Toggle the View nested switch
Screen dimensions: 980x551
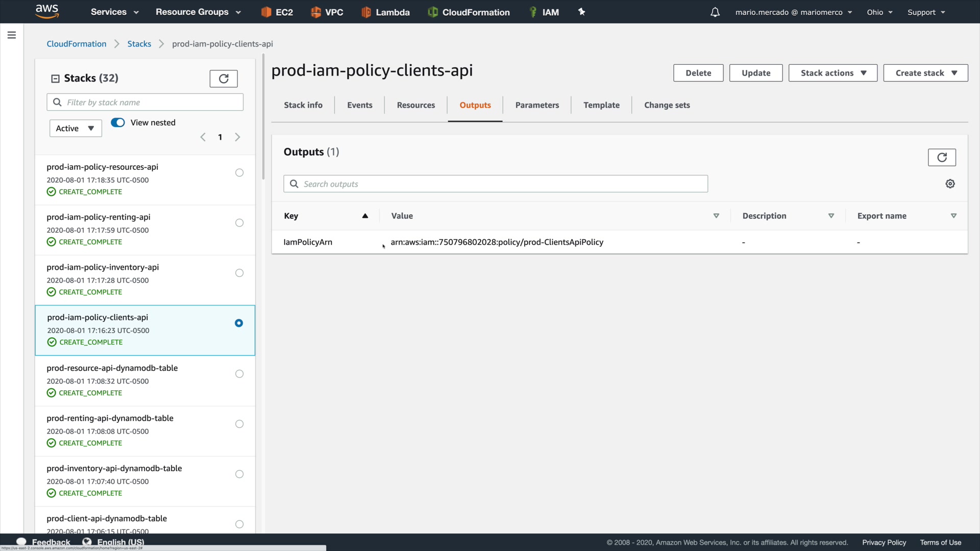[118, 122]
